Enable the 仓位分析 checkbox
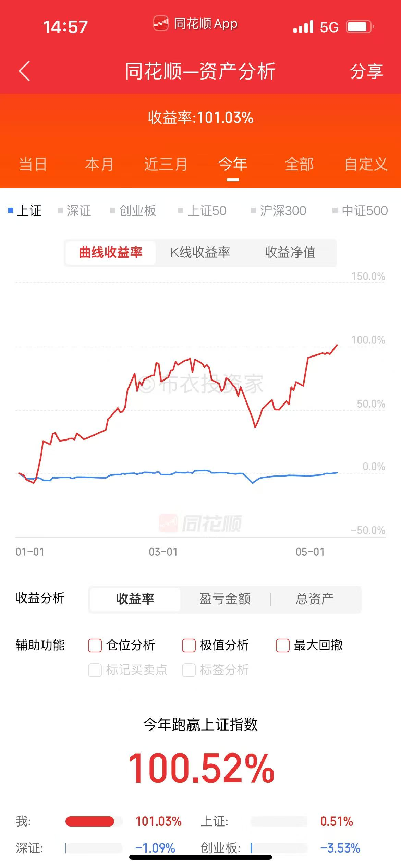Viewport: 401px width, 868px height. pyautogui.click(x=95, y=645)
